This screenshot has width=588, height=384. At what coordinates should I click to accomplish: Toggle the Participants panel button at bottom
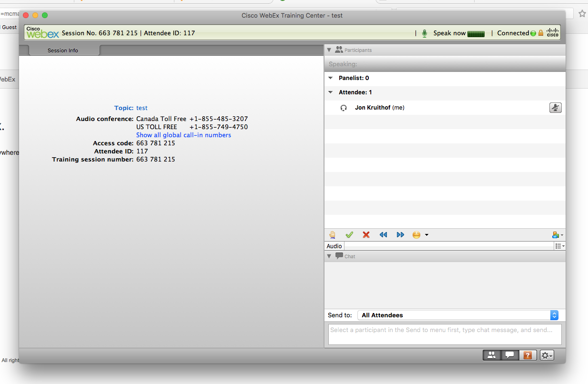[492, 355]
